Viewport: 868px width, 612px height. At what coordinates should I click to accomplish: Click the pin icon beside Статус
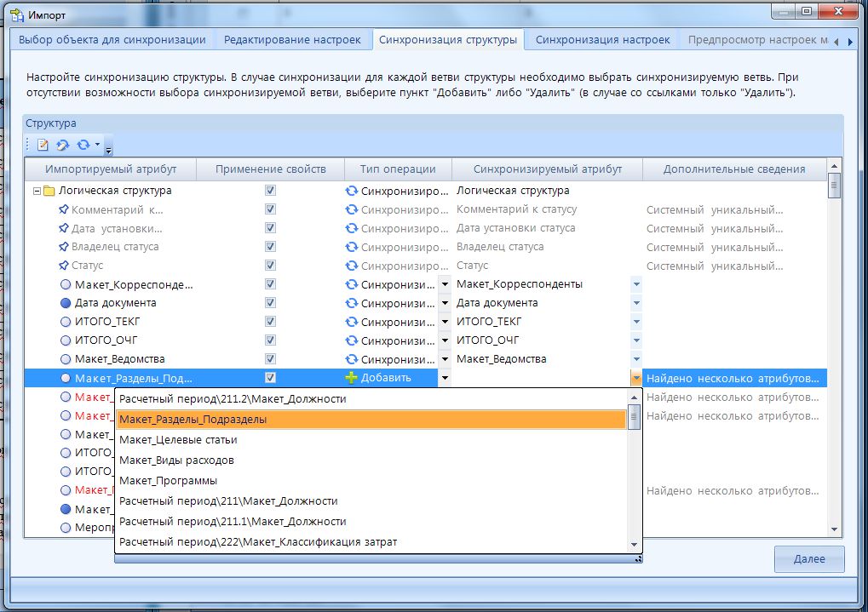point(63,266)
